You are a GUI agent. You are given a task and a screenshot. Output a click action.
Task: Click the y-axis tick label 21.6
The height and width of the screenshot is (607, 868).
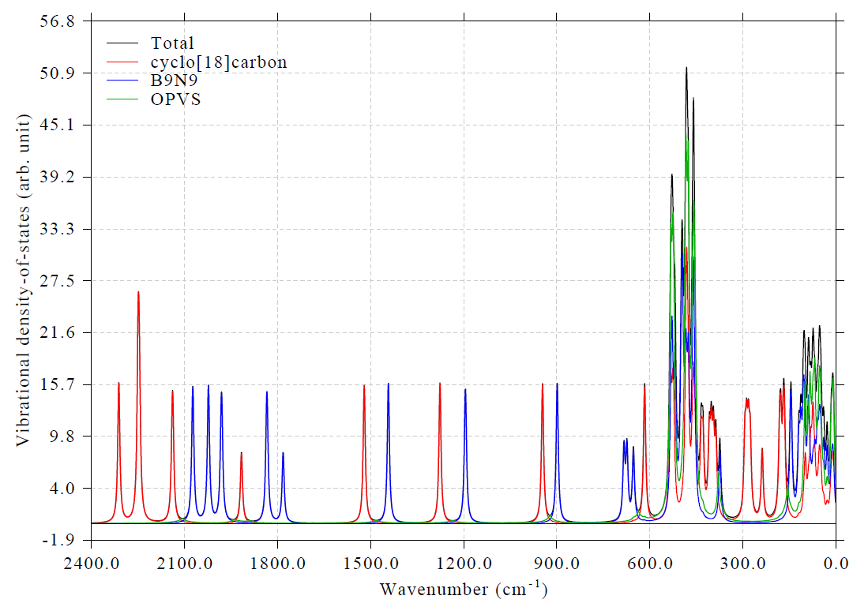57,332
